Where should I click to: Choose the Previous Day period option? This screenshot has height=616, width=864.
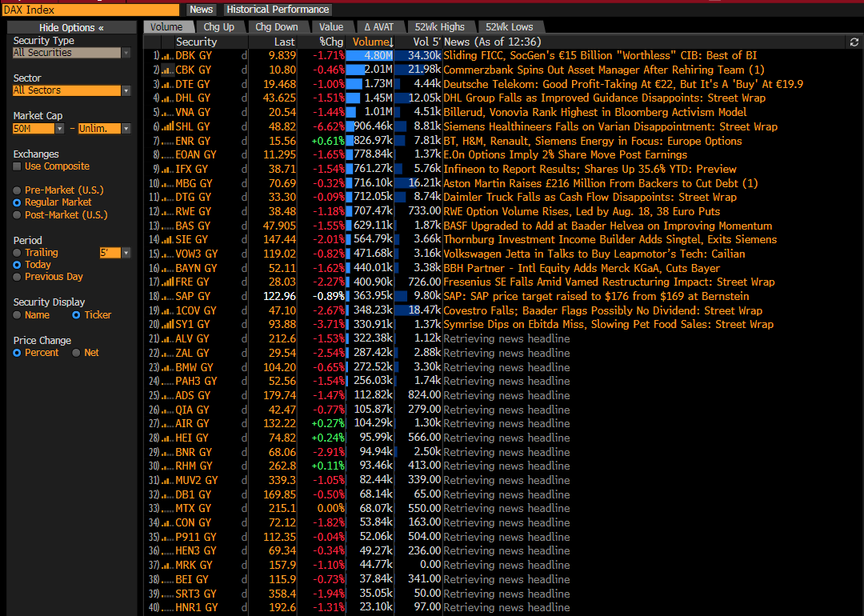17,277
